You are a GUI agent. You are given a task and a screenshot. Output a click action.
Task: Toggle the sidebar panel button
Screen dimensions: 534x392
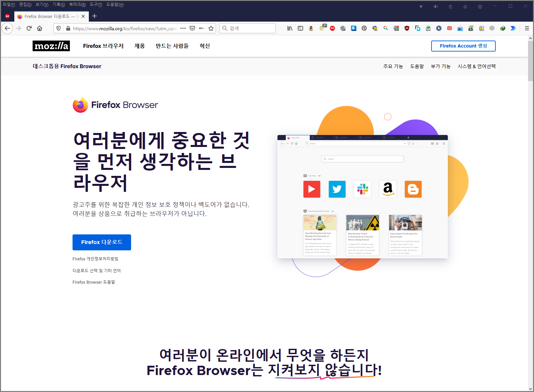click(x=300, y=28)
